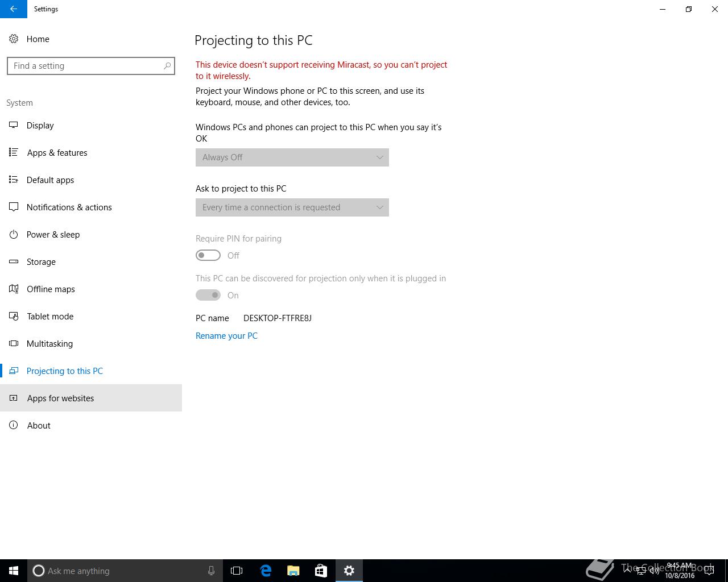Click the Cortana microphone icon
This screenshot has height=582, width=728.
pos(211,571)
